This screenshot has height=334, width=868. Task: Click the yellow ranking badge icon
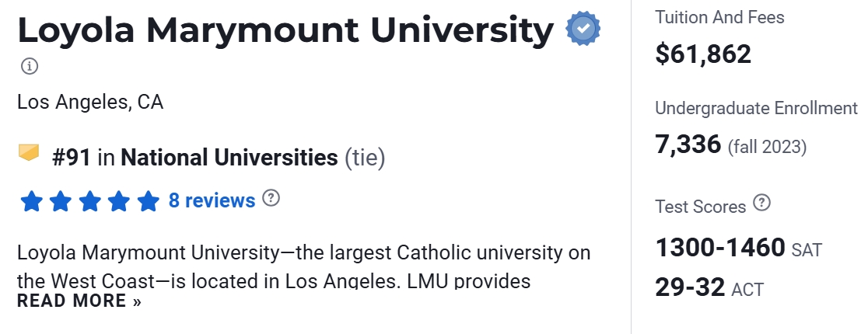29,152
